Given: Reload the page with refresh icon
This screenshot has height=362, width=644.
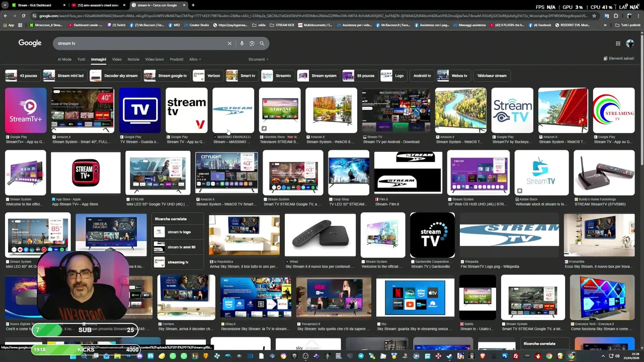Looking at the screenshot, I should tap(24, 16).
